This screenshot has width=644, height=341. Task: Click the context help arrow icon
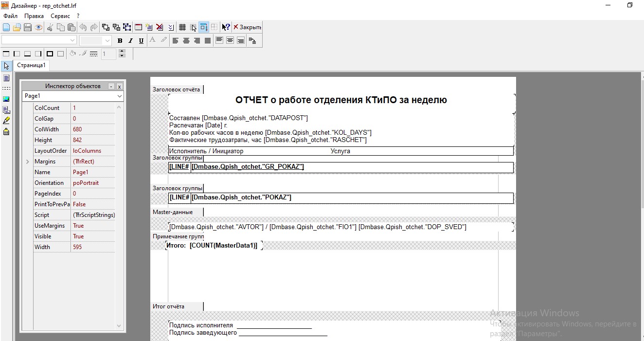click(226, 27)
